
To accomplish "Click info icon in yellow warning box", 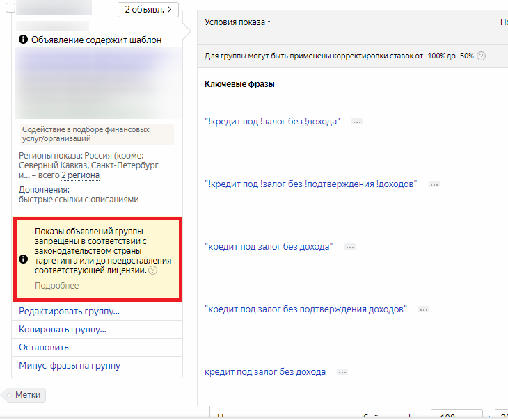I will pos(24,259).
